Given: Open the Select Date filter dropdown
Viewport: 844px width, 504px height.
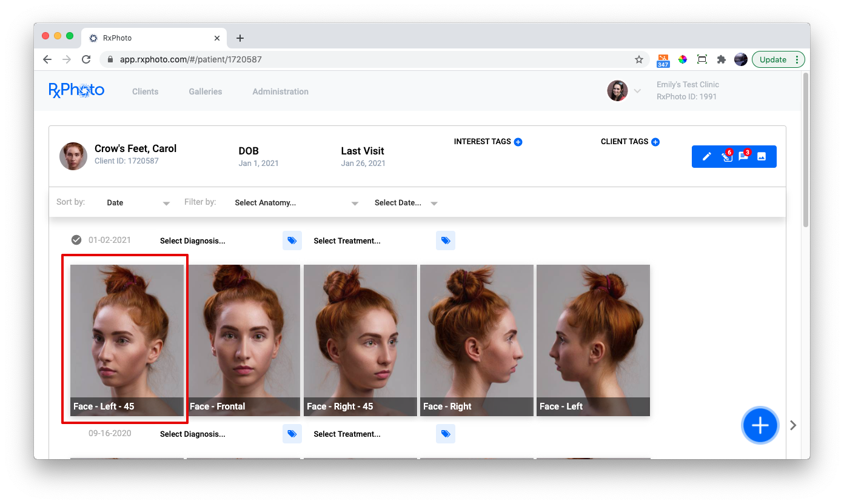Looking at the screenshot, I should 406,203.
